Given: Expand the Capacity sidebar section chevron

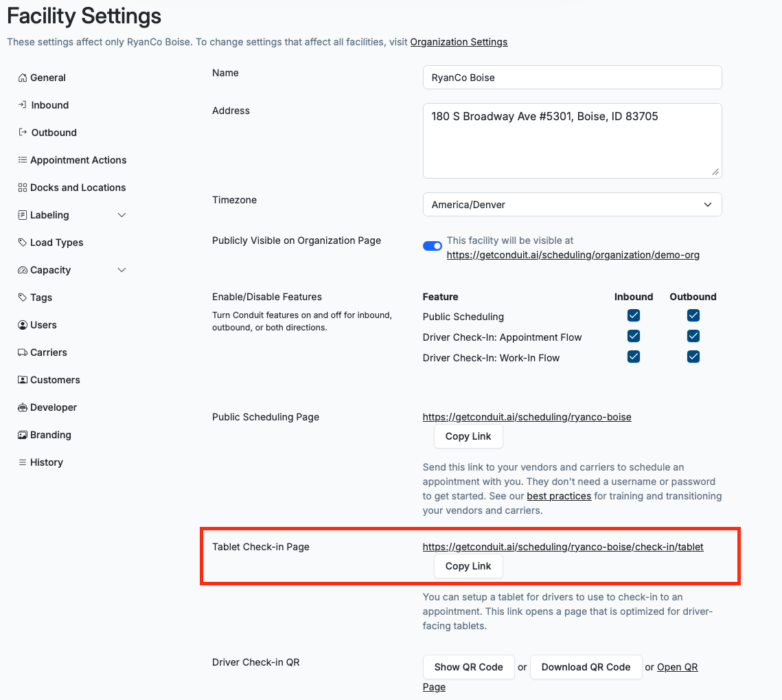Looking at the screenshot, I should click(122, 270).
